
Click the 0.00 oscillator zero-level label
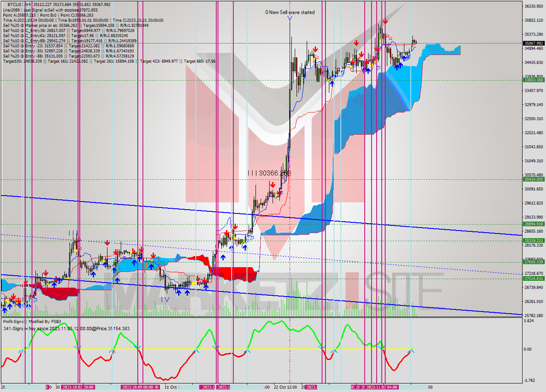[529, 349]
